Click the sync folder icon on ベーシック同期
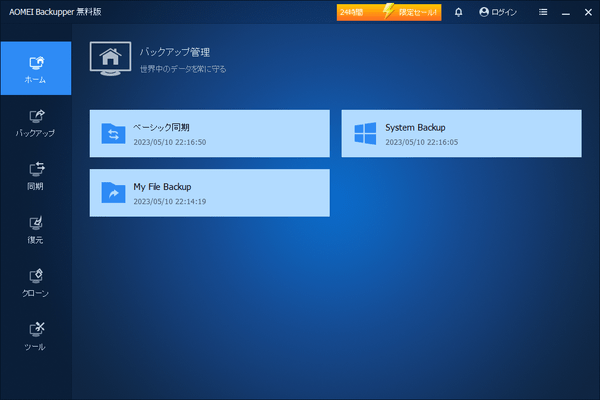600x400 pixels. (x=113, y=134)
